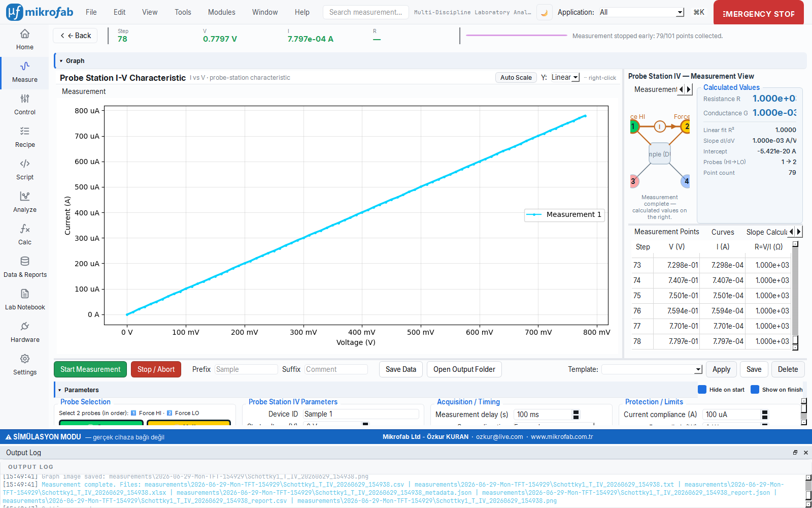
Task: Open the Modules menu
Action: pos(221,12)
